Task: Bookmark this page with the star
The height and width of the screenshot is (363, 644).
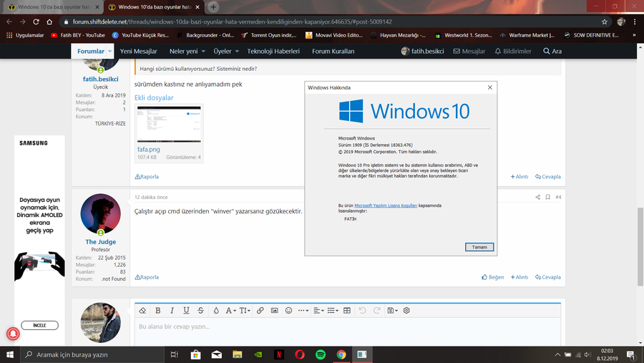Action: click(x=604, y=21)
